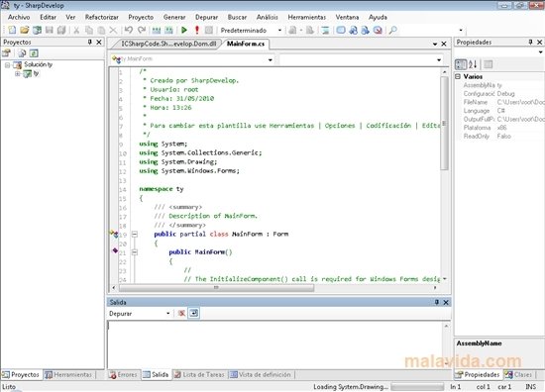545x392 pixels.
Task: Collapse the MainForm class code fold
Action: (135, 235)
